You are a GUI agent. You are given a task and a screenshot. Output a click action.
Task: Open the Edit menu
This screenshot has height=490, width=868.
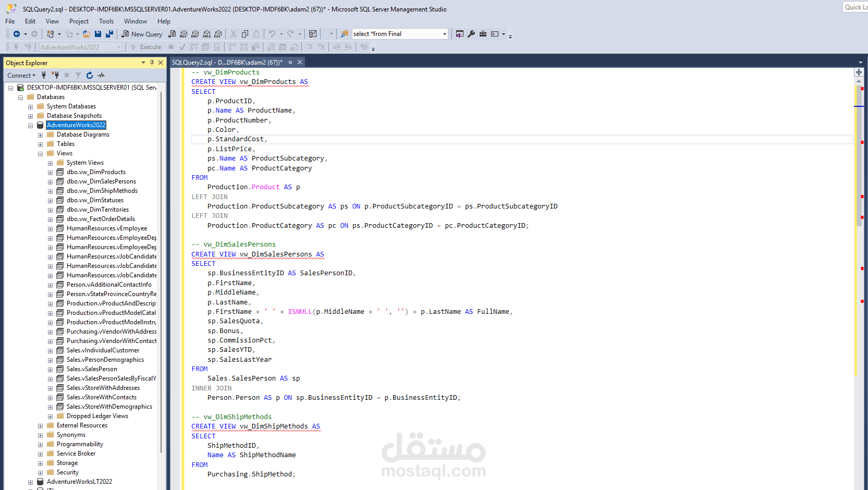point(30,21)
